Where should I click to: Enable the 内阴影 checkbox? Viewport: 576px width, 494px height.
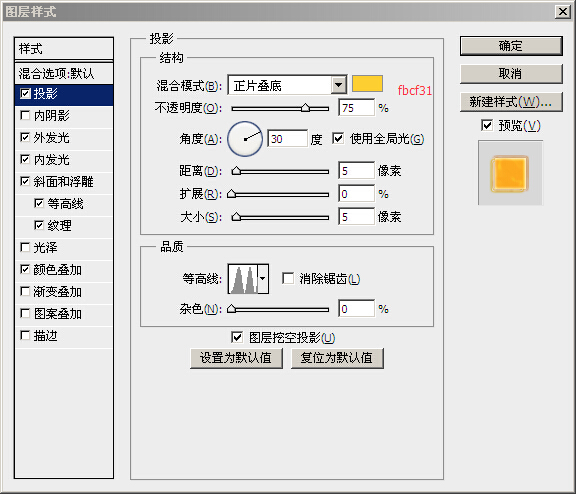point(25,116)
